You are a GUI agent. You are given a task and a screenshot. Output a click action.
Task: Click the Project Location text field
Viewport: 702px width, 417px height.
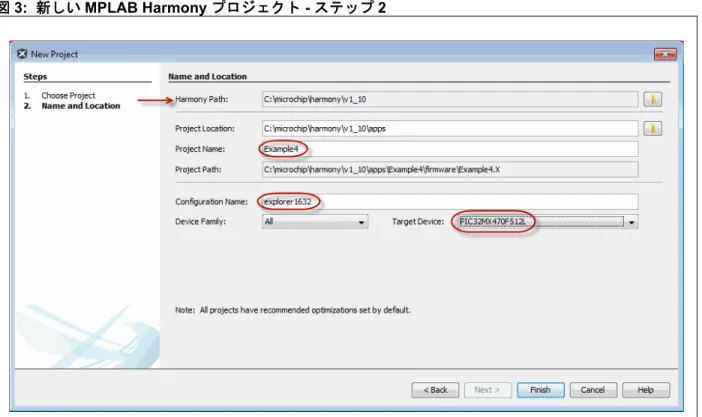pyautogui.click(x=450, y=129)
